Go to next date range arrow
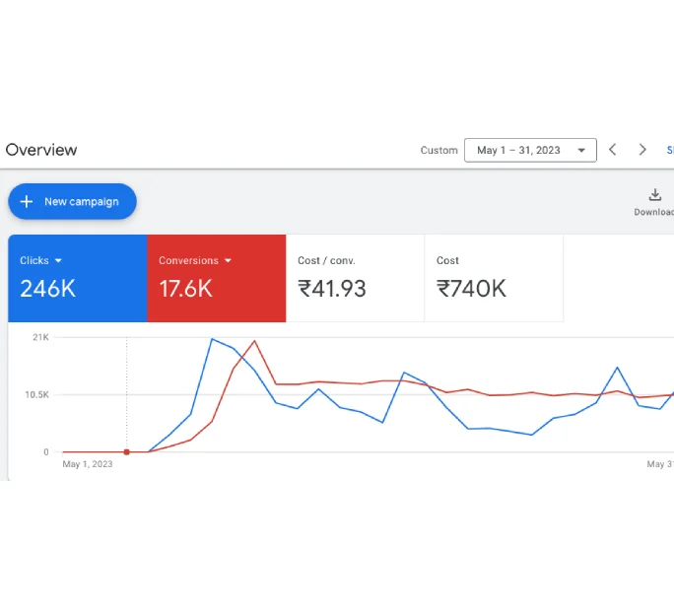 (x=642, y=150)
